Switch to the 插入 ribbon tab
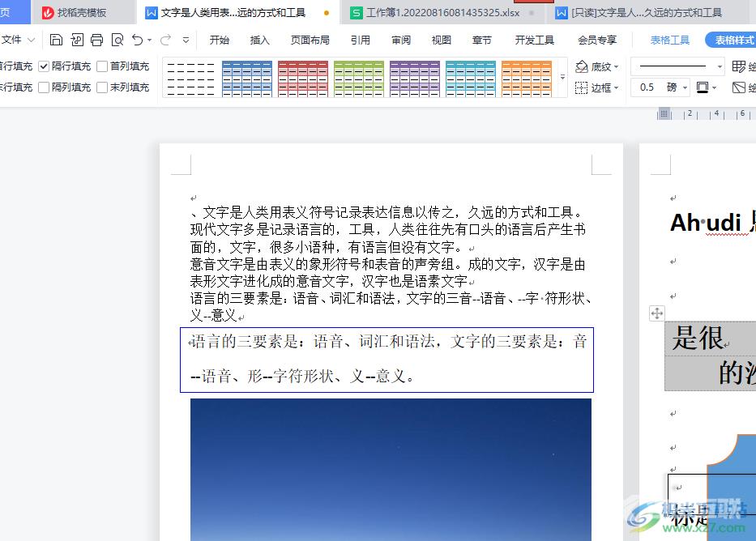 [258, 39]
